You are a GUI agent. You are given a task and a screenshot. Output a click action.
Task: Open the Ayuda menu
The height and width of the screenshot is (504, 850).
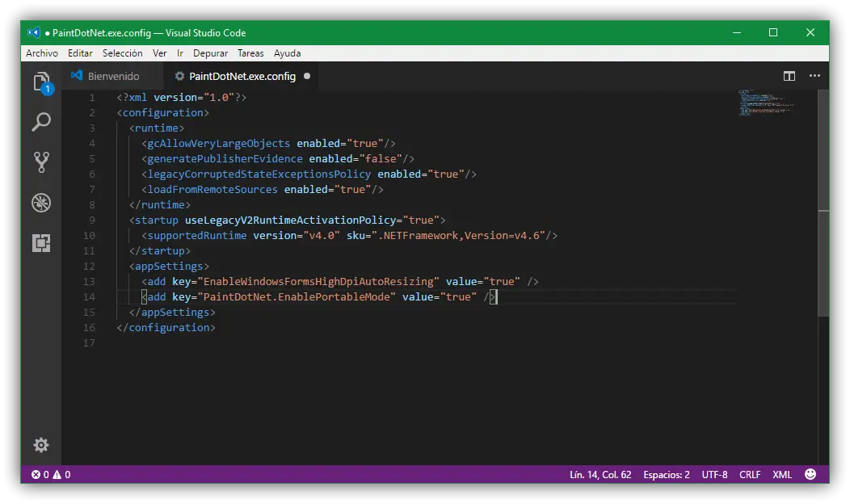[x=288, y=53]
